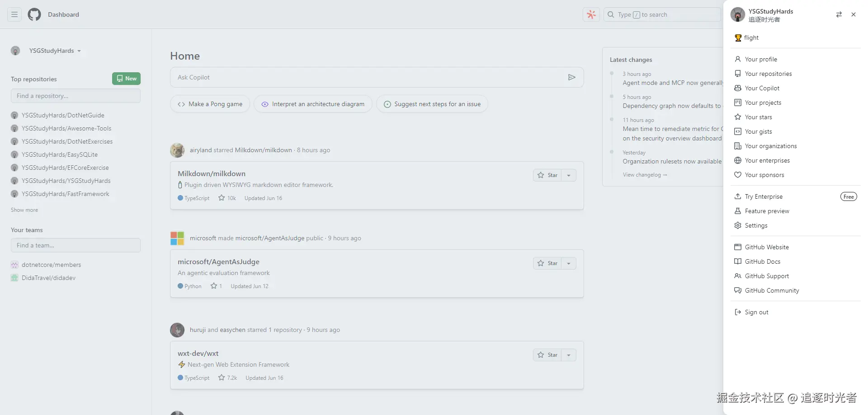Viewport: 868px width, 415px height.
Task: Open YSGStudyHards/Awesome-Tools repository
Action: [x=66, y=128]
